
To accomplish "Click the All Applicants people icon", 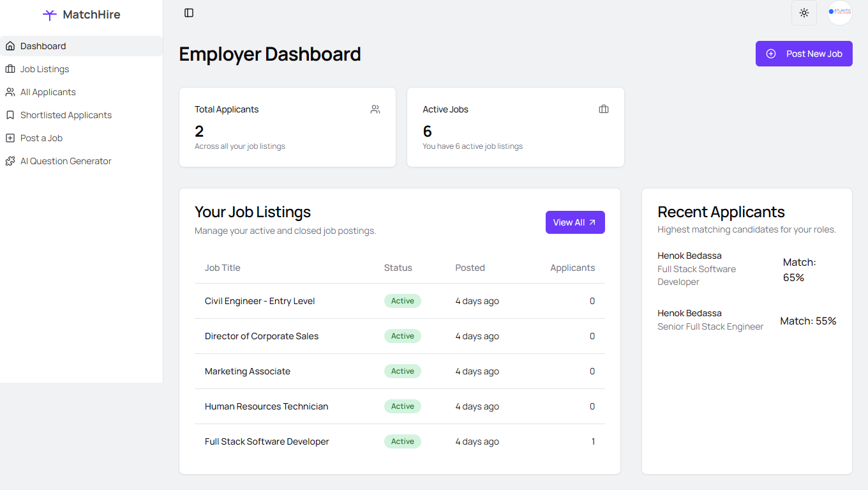I will coord(10,92).
